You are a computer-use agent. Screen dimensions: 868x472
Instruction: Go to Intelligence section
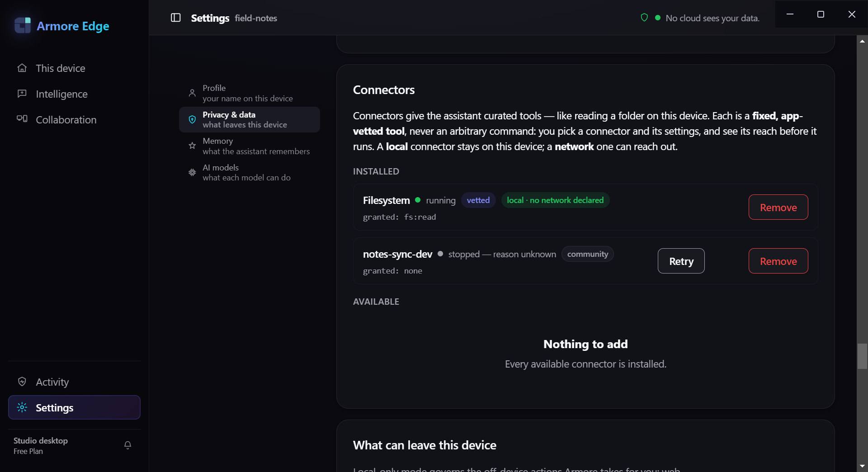(x=74, y=94)
